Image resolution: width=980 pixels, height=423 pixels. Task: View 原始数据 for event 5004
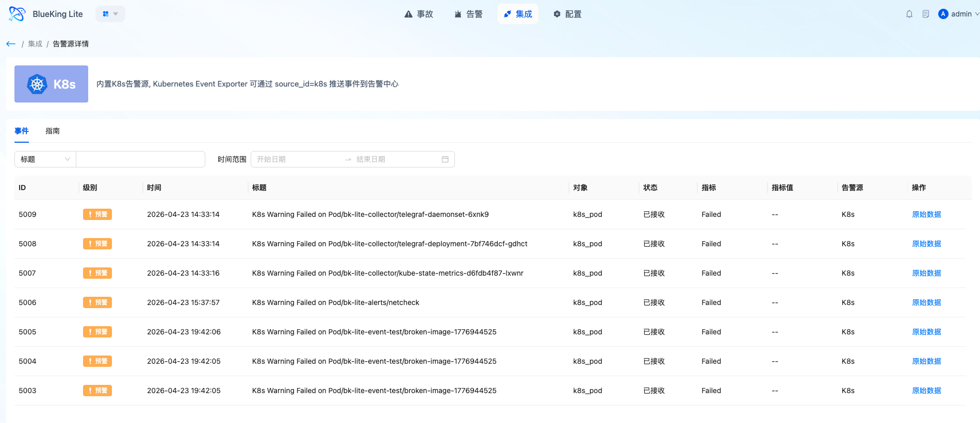926,361
